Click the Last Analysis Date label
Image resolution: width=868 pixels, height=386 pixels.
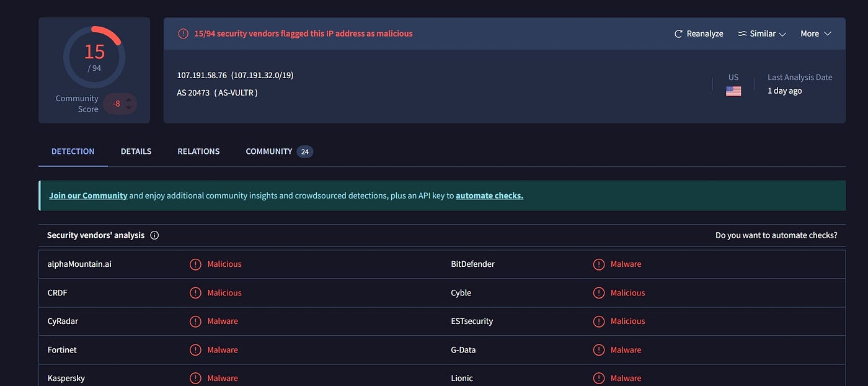pos(800,78)
